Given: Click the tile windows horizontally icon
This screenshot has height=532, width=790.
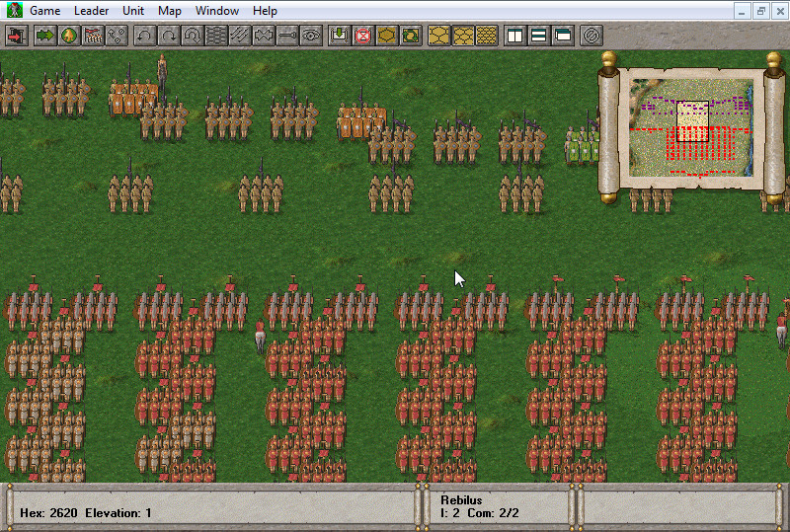Looking at the screenshot, I should (x=538, y=36).
